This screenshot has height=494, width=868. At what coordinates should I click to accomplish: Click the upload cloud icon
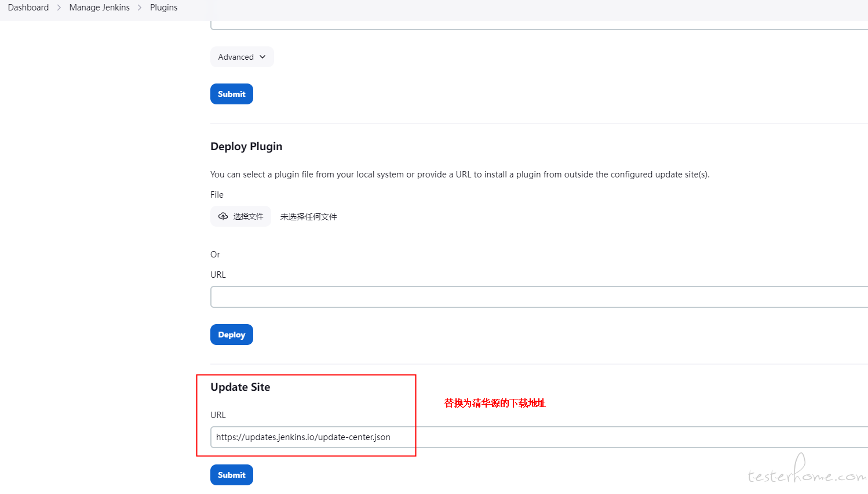point(223,216)
